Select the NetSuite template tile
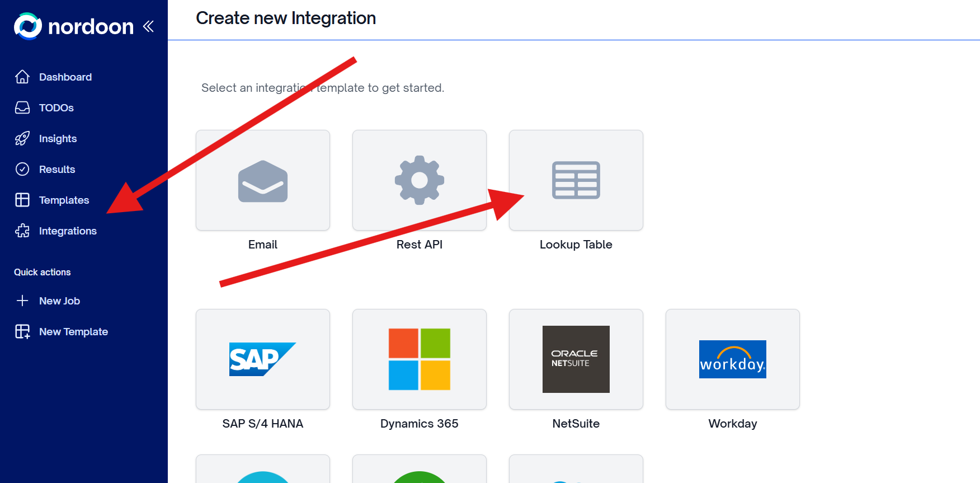Viewport: 980px width, 483px height. [x=576, y=359]
